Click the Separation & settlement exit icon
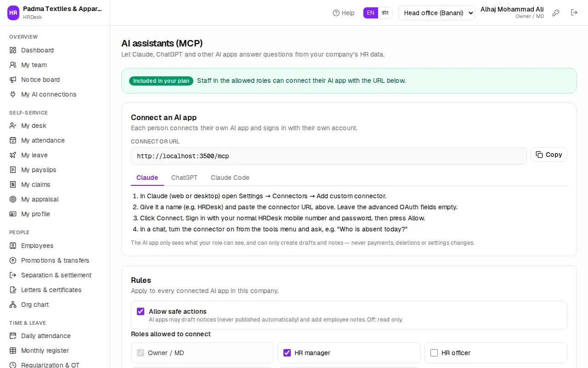Image resolution: width=588 pixels, height=368 pixels. pos(13,275)
